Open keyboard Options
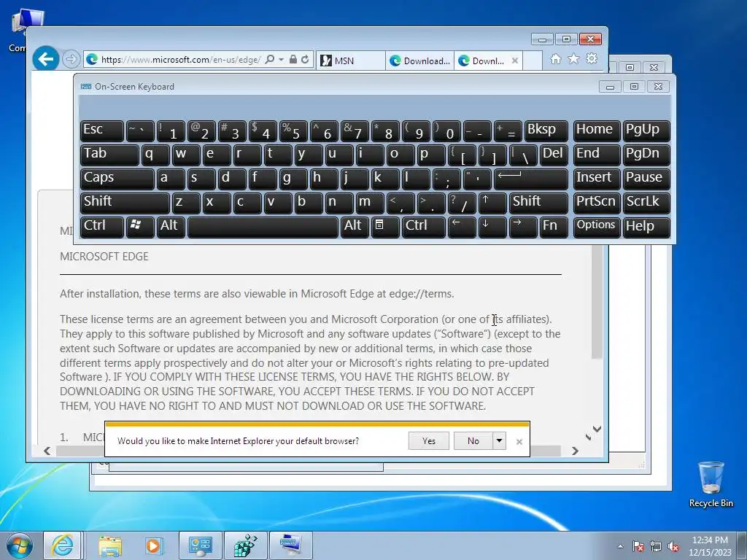747x560 pixels. (x=597, y=227)
